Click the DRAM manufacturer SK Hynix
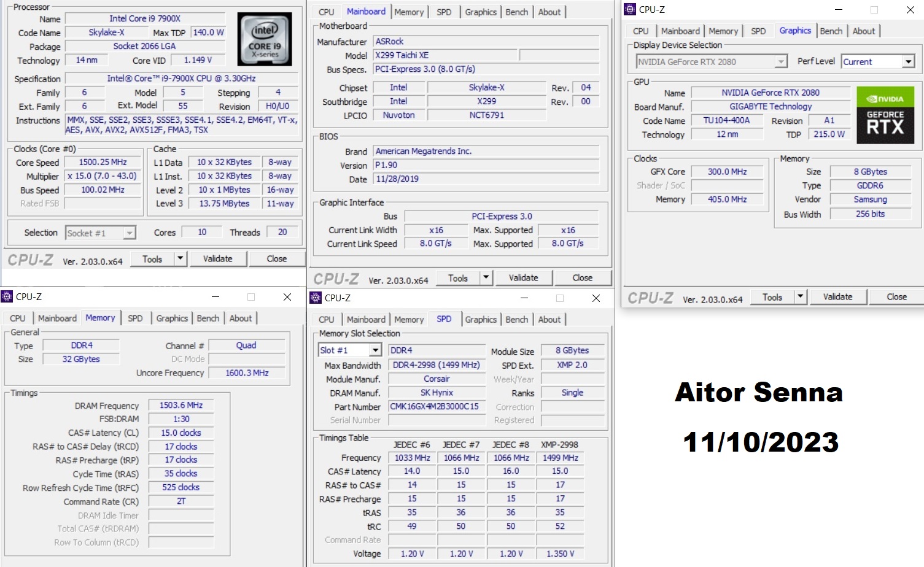The width and height of the screenshot is (924, 567). [437, 393]
